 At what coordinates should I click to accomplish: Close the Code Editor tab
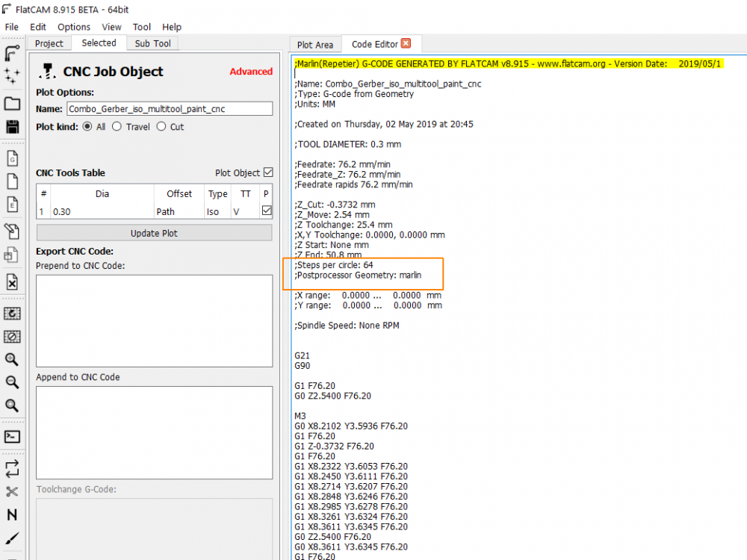(x=406, y=43)
